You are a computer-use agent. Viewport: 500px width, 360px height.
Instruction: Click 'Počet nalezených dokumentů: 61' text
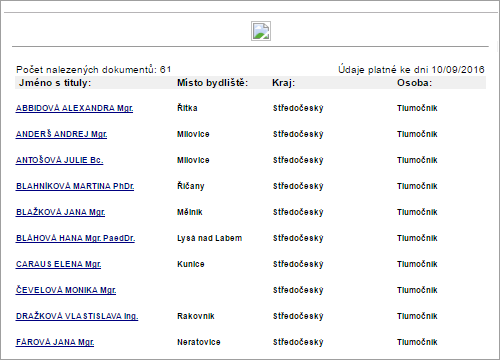click(x=94, y=70)
